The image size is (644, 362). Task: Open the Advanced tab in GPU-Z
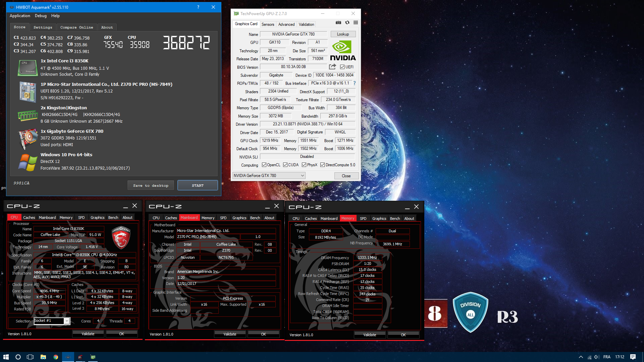pyautogui.click(x=286, y=24)
